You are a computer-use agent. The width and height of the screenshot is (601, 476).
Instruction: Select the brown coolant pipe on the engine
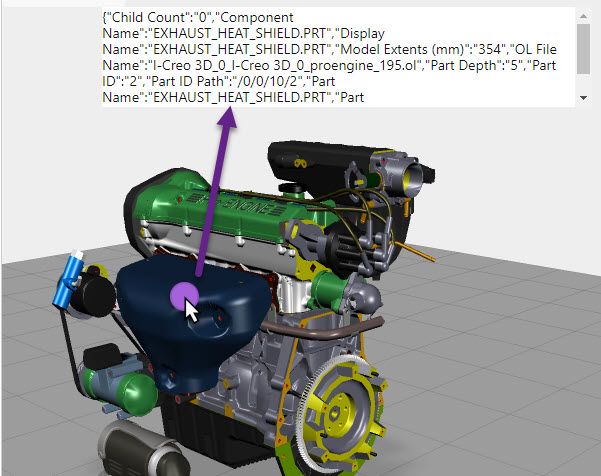coord(322,328)
